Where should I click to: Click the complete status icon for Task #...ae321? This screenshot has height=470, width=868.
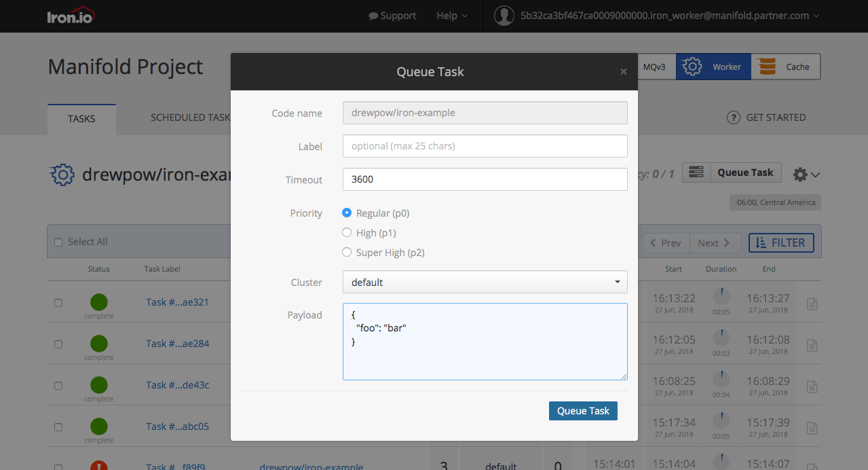[99, 302]
